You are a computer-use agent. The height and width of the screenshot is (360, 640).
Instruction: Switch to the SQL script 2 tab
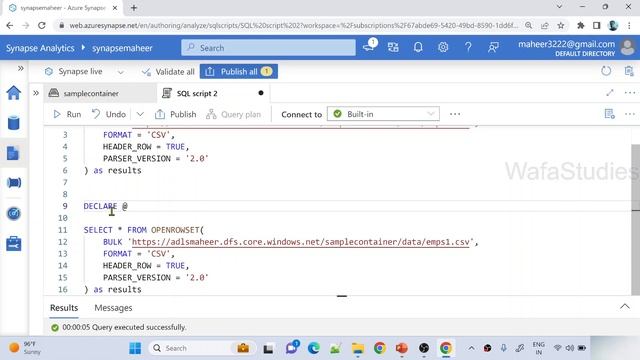(197, 93)
